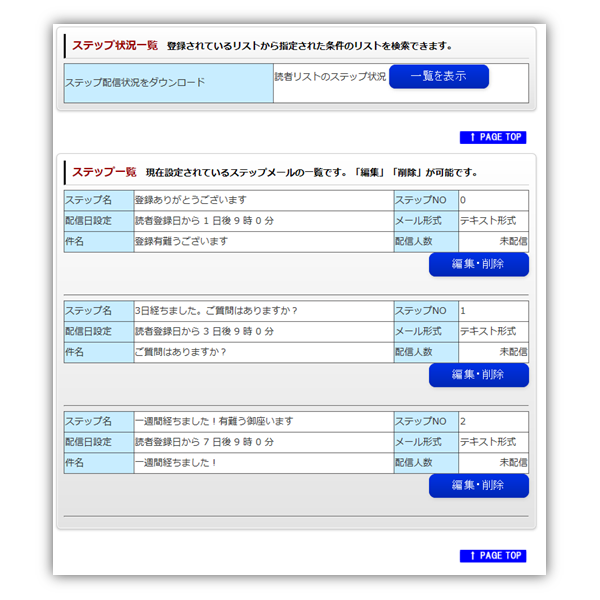Click 未配信 in the step 1 table
Screen dimensions: 600x600
click(514, 352)
